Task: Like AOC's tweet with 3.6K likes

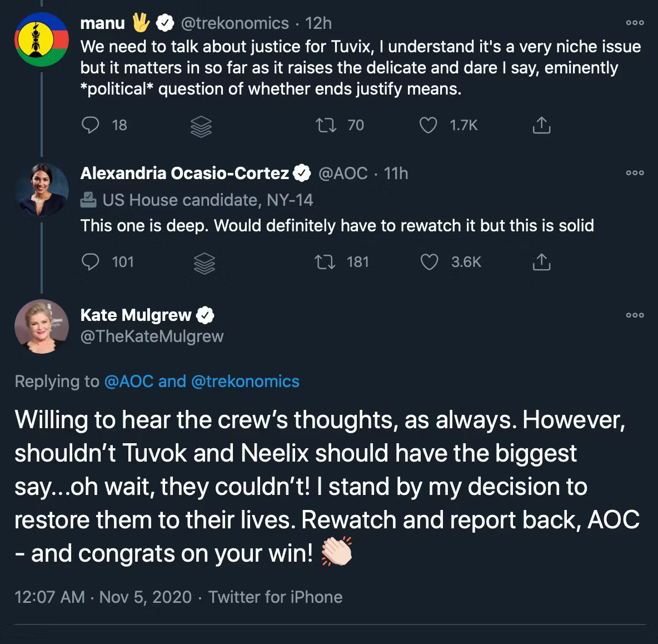Action: click(x=428, y=262)
